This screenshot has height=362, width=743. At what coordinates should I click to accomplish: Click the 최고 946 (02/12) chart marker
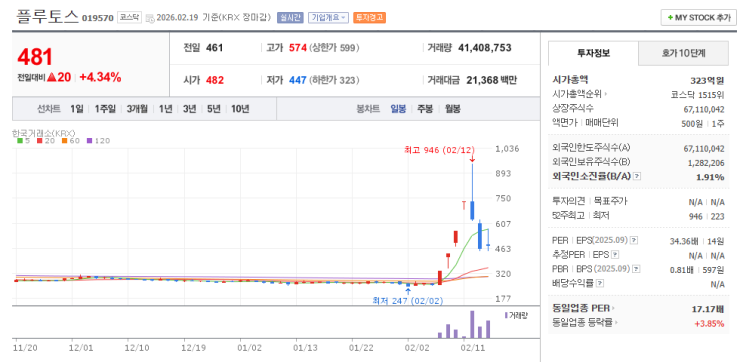(439, 151)
